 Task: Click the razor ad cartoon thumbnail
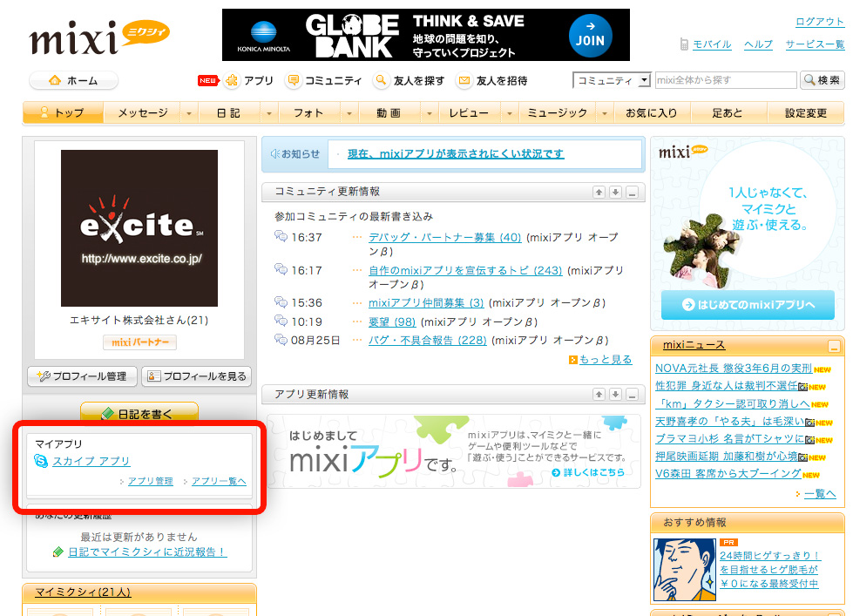pyautogui.click(x=685, y=569)
